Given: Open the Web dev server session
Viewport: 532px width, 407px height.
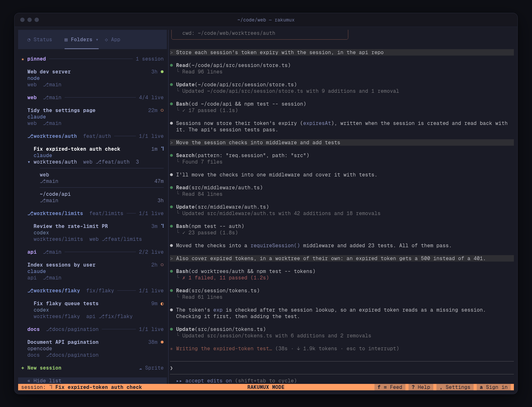Looking at the screenshot, I should point(92,78).
